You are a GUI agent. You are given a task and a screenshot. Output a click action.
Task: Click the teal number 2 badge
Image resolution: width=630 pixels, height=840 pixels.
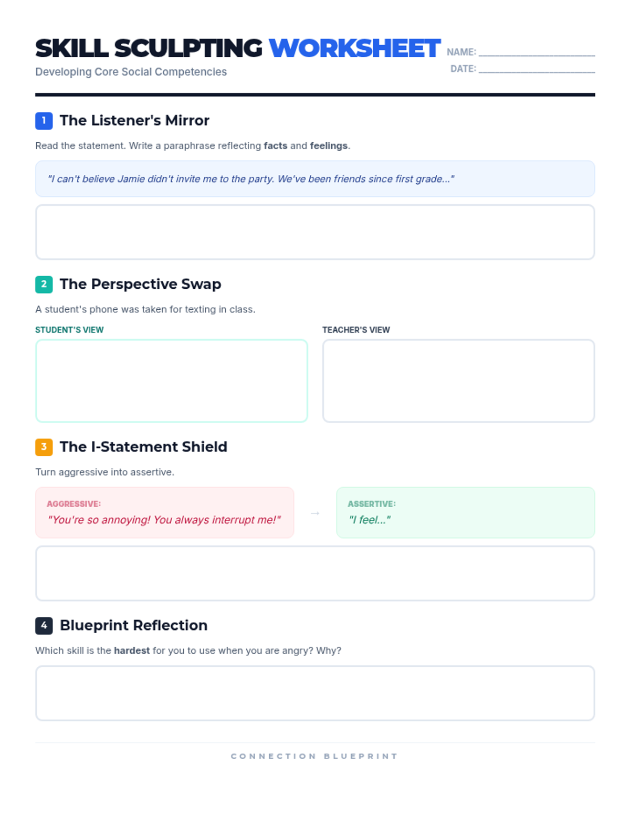click(44, 284)
